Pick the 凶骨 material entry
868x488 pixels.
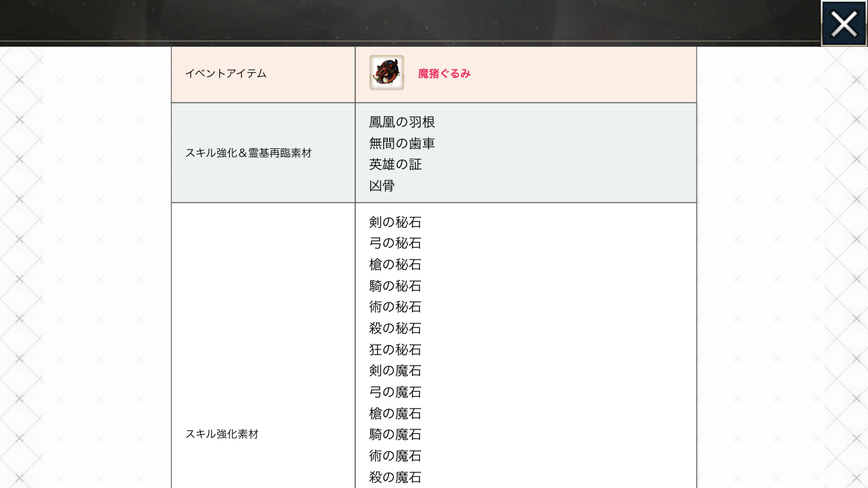click(x=382, y=186)
